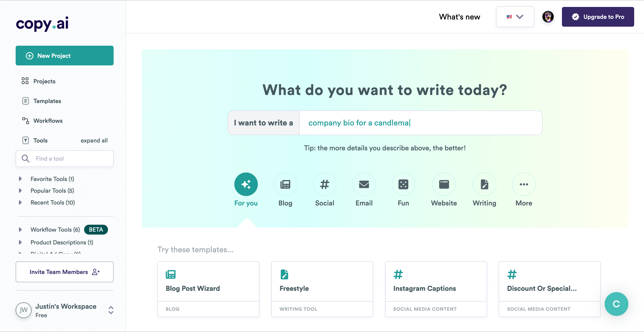Click the New Project button
This screenshot has height=332, width=644.
point(65,56)
